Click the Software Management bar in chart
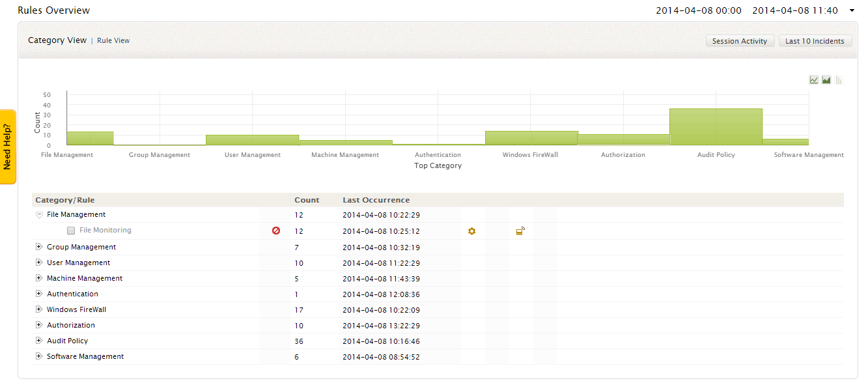Screen dimensions: 868x383 click(x=785, y=142)
